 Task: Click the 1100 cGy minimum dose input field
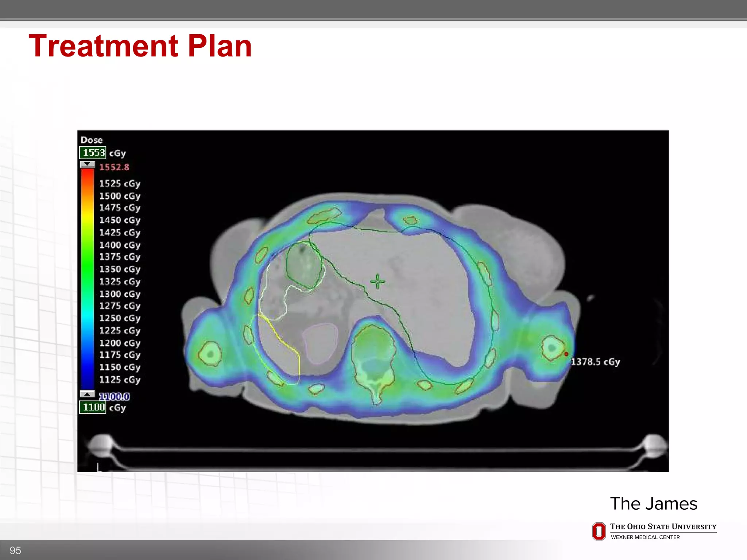[93, 407]
